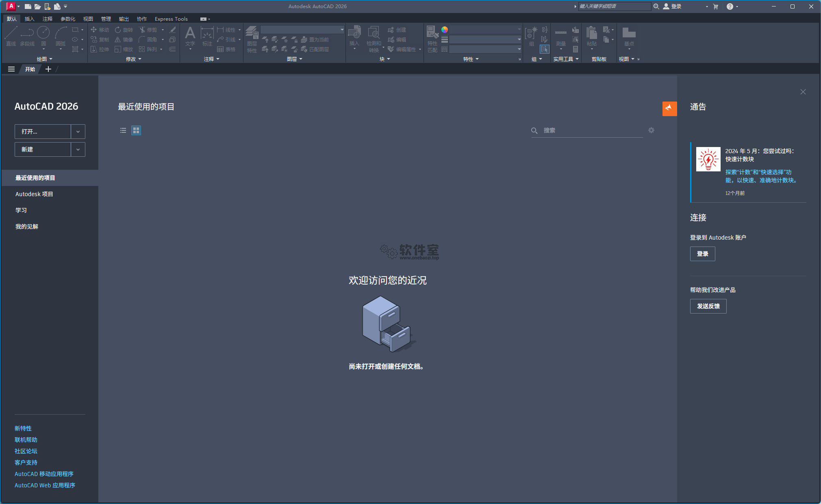This screenshot has width=821, height=504.
Task: Open the layer selection combo box
Action: (x=302, y=30)
